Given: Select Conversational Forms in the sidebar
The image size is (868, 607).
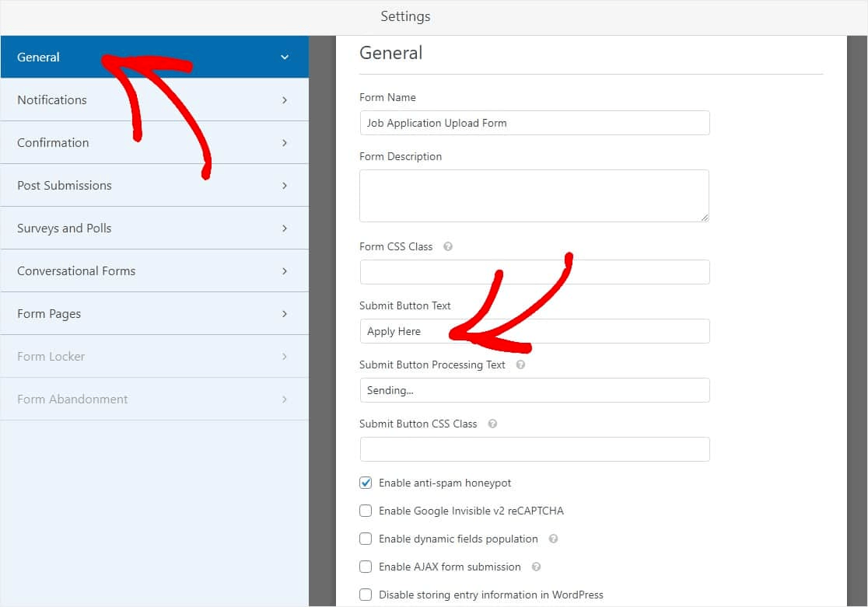Looking at the screenshot, I should pyautogui.click(x=154, y=270).
